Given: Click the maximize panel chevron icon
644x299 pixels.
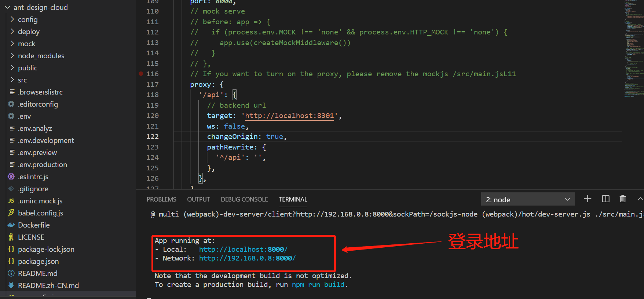Looking at the screenshot, I should [x=640, y=199].
